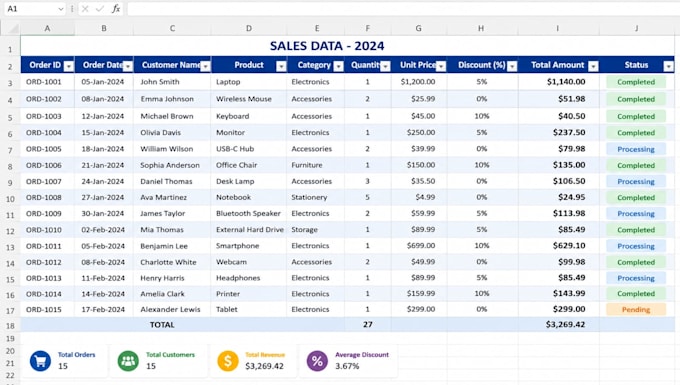Click the Name Box showing A1
The width and height of the screenshot is (680, 385).
point(35,9)
